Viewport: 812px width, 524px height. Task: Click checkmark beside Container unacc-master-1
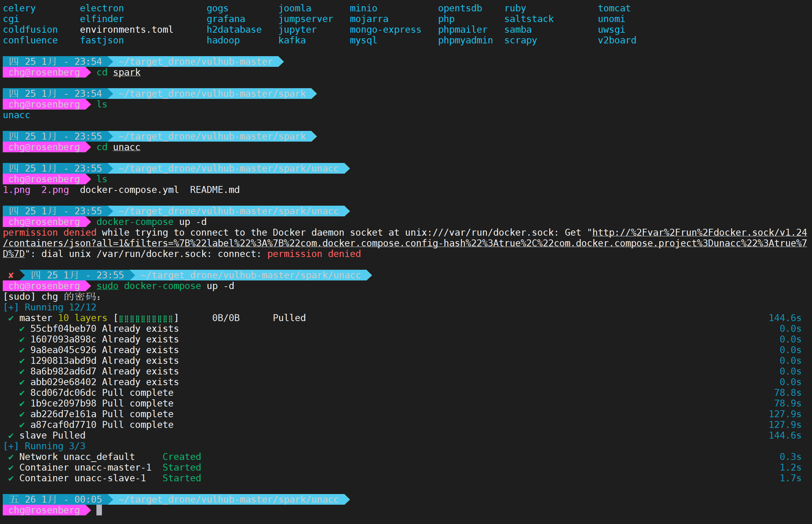pyautogui.click(x=11, y=468)
